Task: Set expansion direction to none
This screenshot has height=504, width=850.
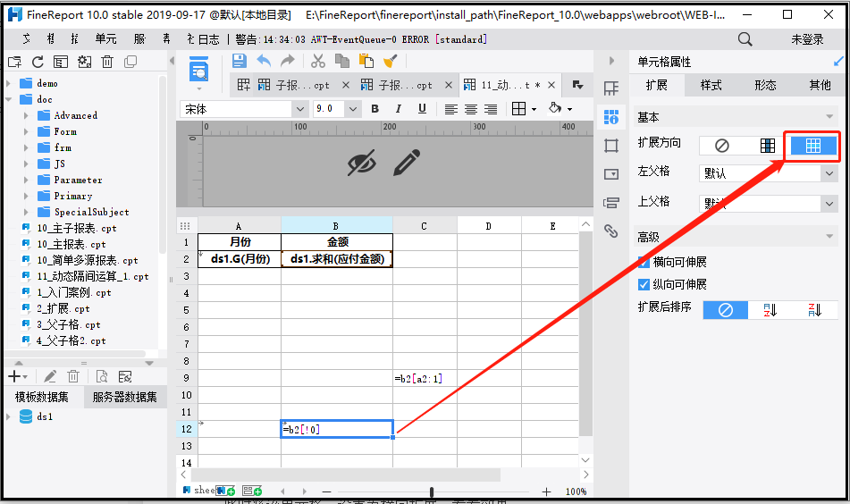Action: 721,146
